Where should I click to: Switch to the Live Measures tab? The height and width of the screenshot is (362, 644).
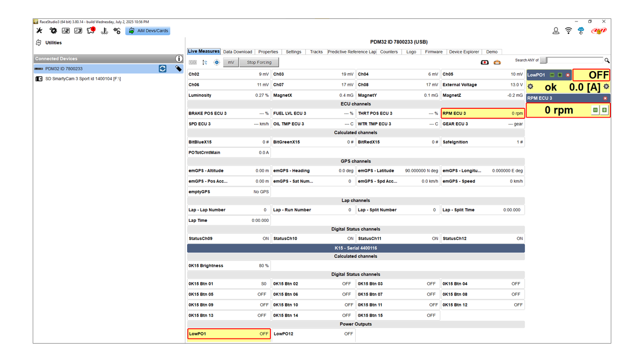203,52
